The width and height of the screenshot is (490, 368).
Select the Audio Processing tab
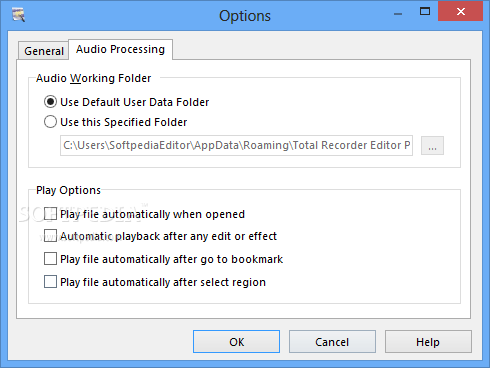pyautogui.click(x=120, y=49)
